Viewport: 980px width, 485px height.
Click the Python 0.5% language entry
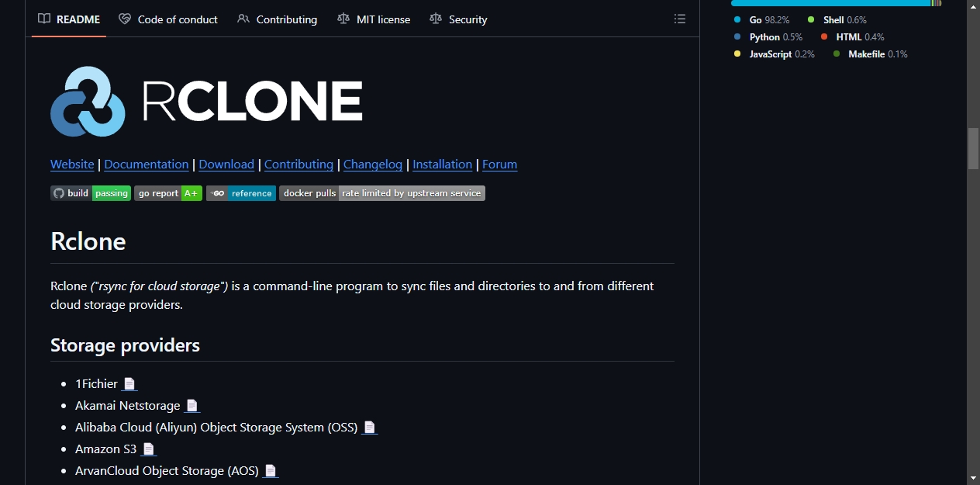point(768,37)
